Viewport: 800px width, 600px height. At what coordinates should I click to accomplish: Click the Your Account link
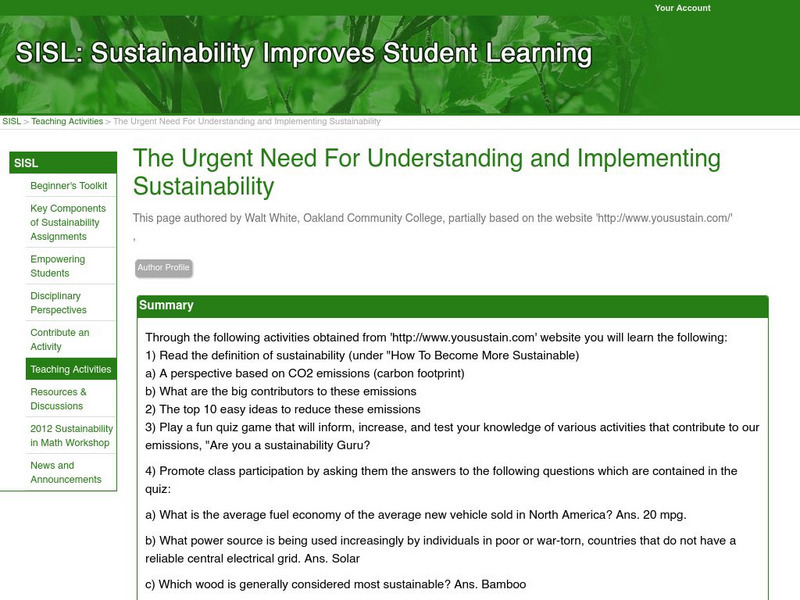pyautogui.click(x=682, y=8)
